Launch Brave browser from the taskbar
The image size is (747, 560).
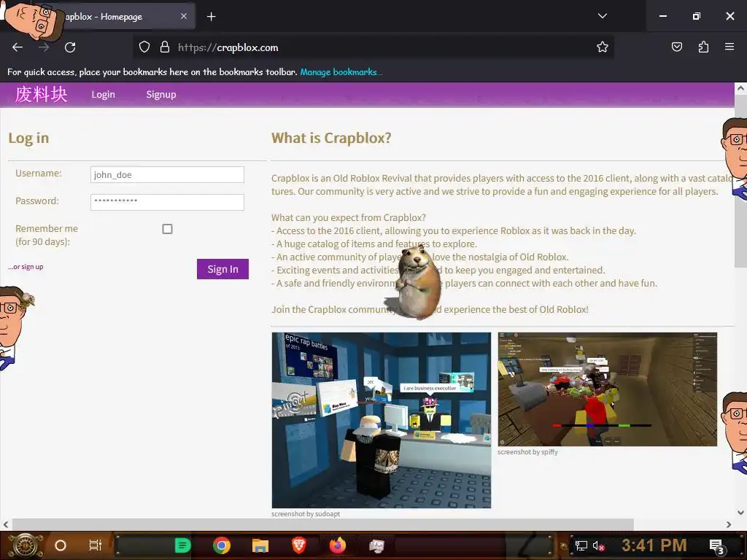click(298, 545)
